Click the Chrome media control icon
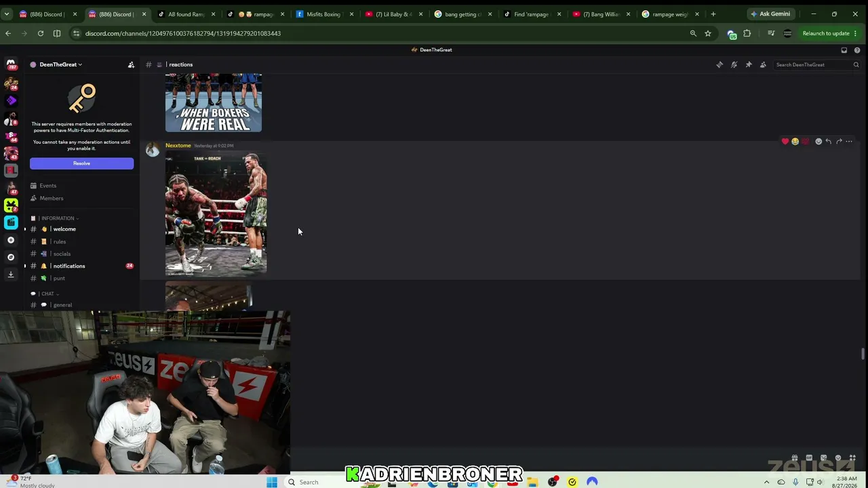868x488 pixels. point(771,33)
